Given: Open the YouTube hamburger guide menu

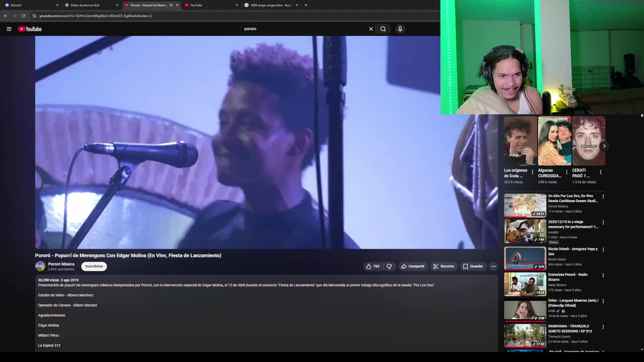Looking at the screenshot, I should pyautogui.click(x=9, y=29).
